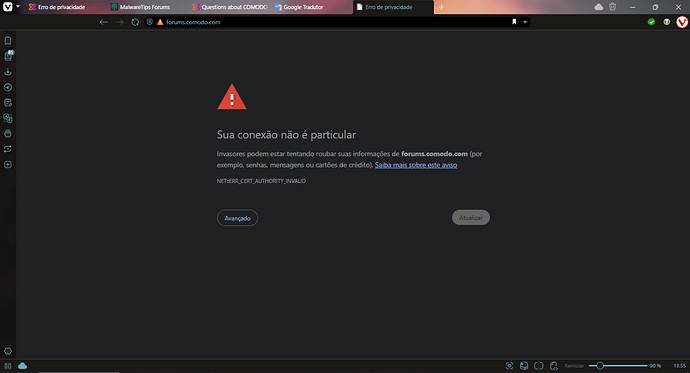690x373 pixels.
Task: Open closed tabs trash can
Action: click(x=613, y=7)
